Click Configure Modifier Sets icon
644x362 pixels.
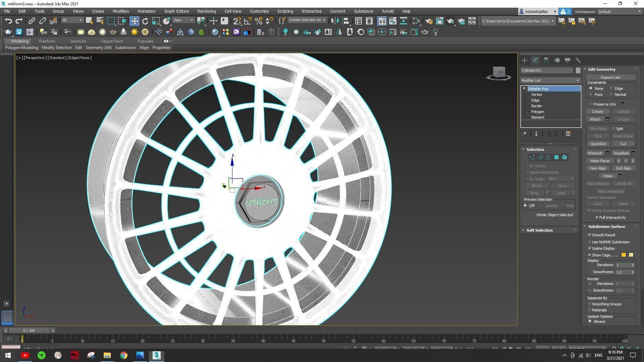[568, 134]
